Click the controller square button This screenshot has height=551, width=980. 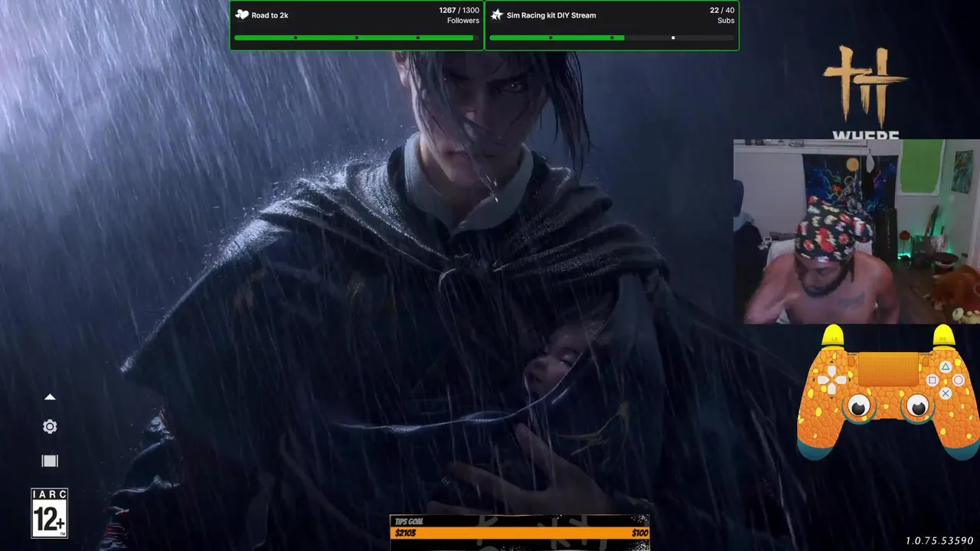point(933,380)
